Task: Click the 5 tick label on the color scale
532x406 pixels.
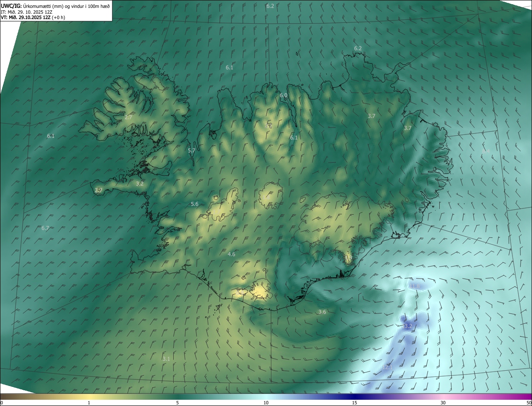Action: tap(177, 403)
